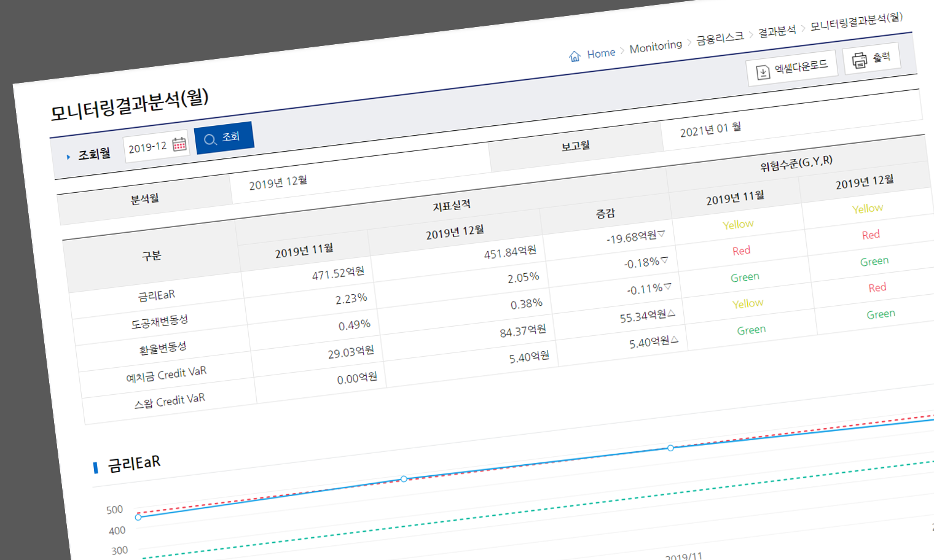This screenshot has width=934, height=560.
Task: Select the 예치금 Credit VaR row label
Action: coord(166,374)
